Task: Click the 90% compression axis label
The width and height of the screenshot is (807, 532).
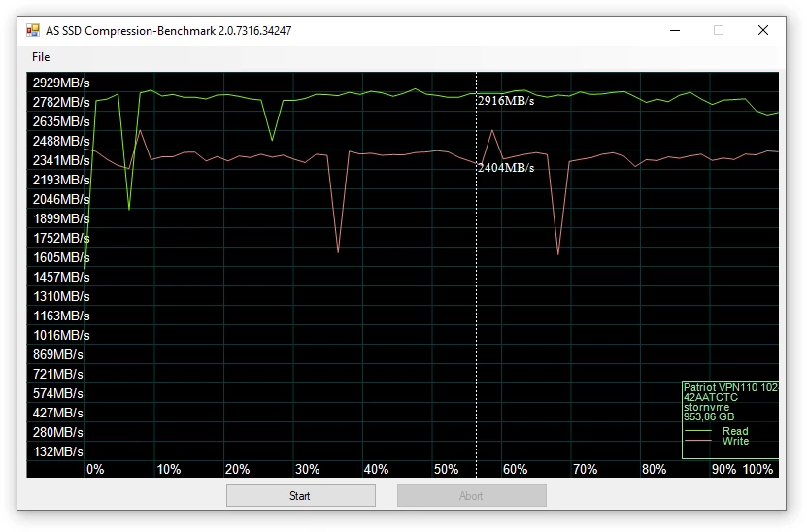Action: pos(723,469)
